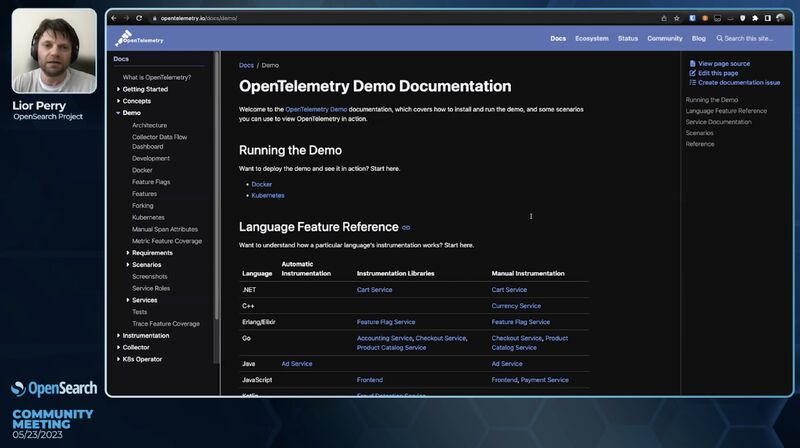
Task: Jump to Service Documentation in page outline
Action: (x=718, y=122)
